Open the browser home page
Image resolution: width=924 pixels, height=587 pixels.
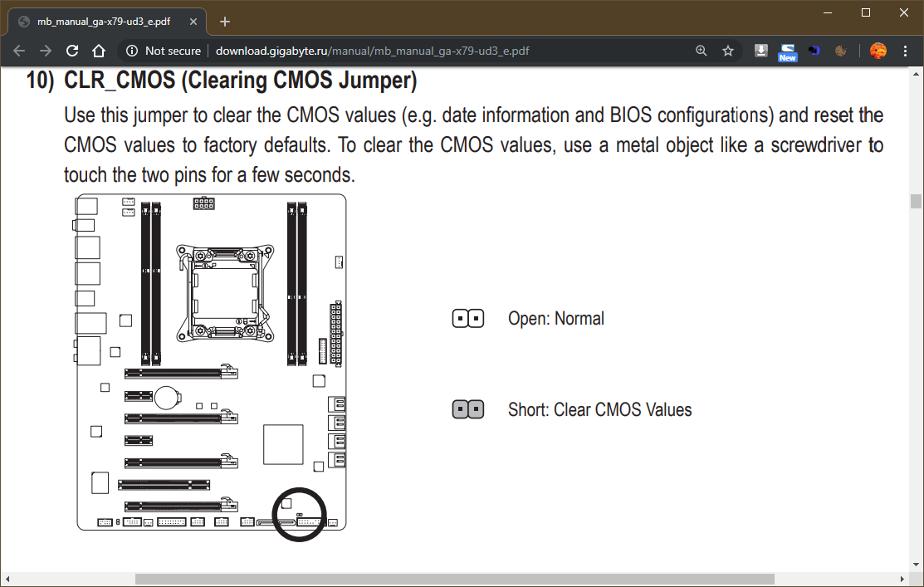tap(99, 51)
